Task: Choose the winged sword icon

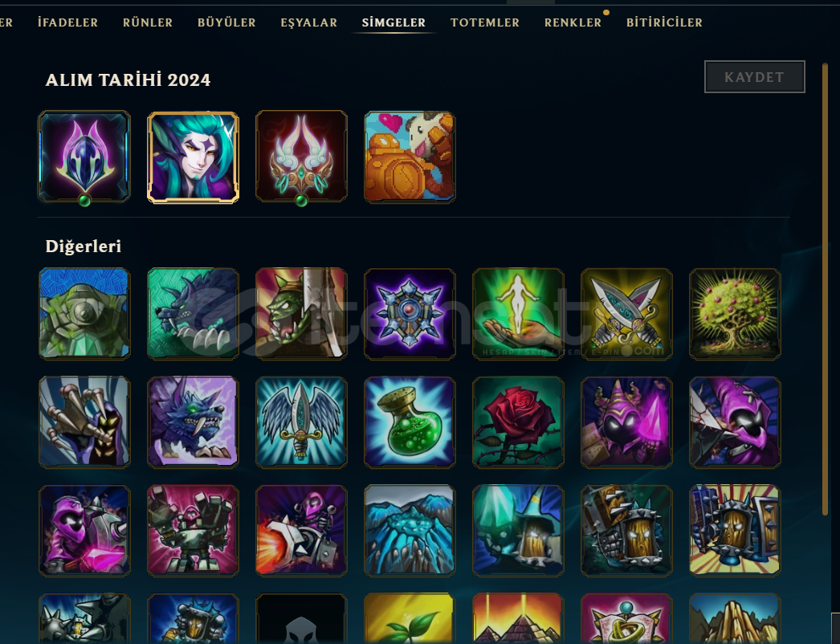Action: tap(301, 422)
